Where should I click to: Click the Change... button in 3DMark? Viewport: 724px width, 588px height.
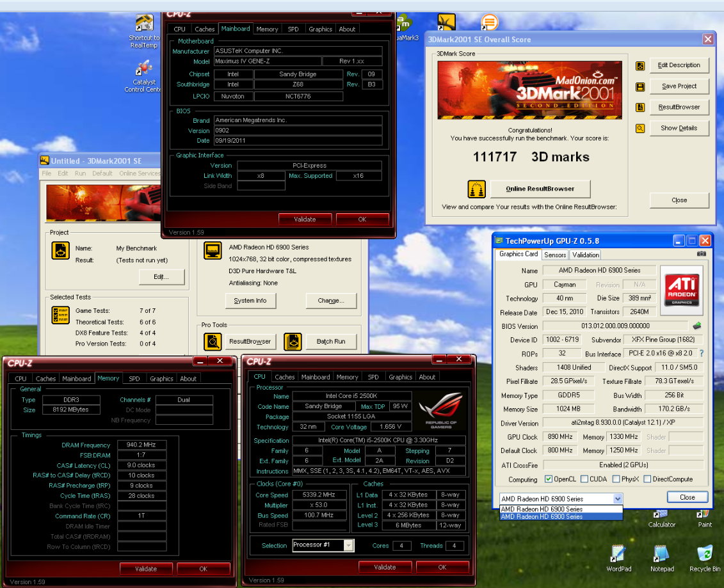point(330,301)
